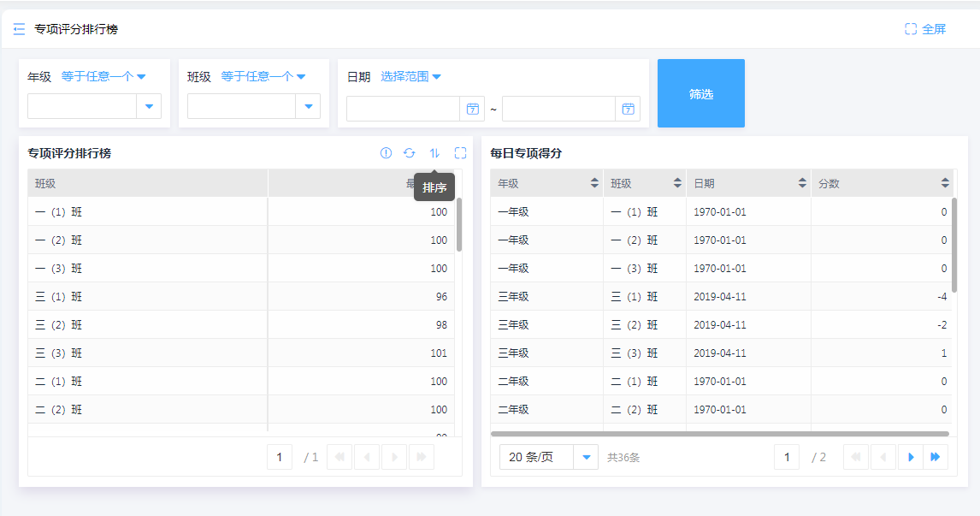Expand the 日期 选择范围 dropdown
The image size is (980, 516).
pos(410,77)
